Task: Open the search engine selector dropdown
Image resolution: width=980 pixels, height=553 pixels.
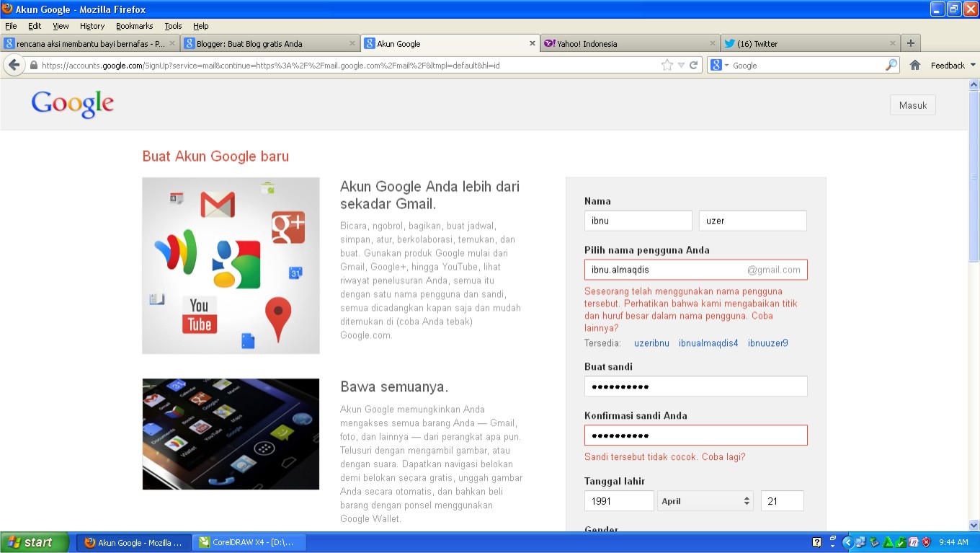Action: coord(721,65)
